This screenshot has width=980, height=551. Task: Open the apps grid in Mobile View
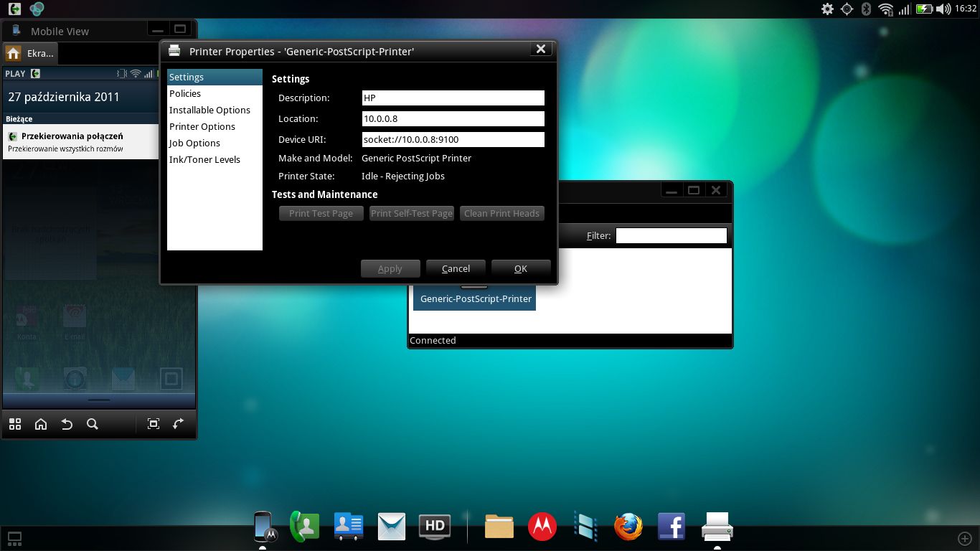[15, 424]
